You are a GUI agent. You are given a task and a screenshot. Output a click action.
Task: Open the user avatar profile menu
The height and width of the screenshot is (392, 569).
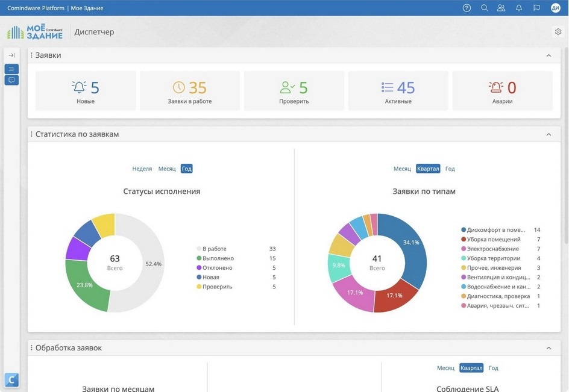555,8
